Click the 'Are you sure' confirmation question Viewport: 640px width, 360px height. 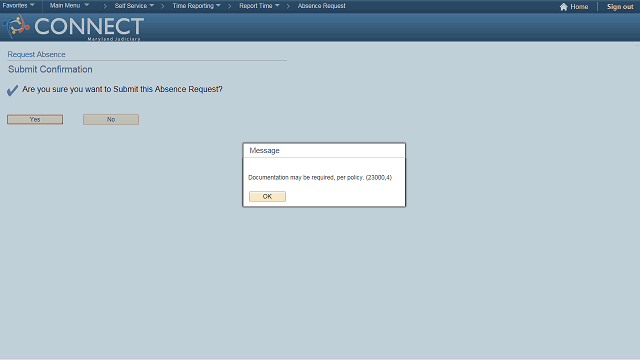click(x=122, y=89)
